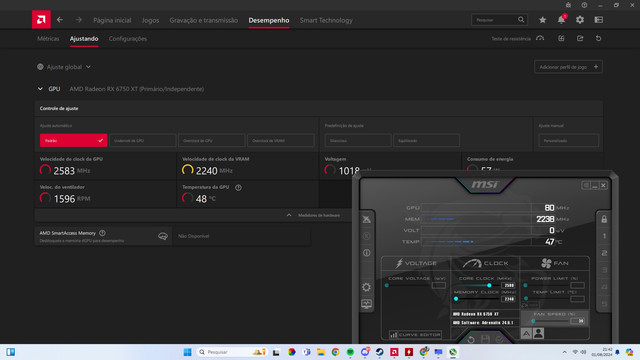This screenshot has height=360, width=640.
Task: Save Afterburner settings with the floppy icon
Action: point(485,340)
